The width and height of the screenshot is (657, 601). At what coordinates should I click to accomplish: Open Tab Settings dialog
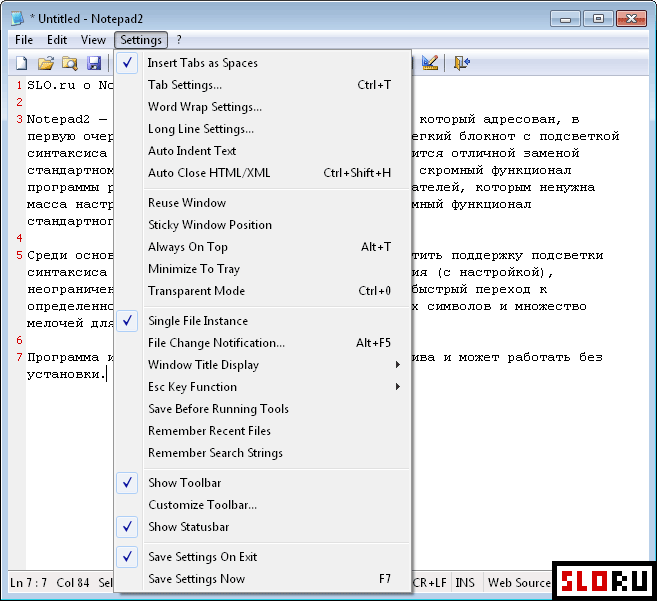[x=262, y=85]
